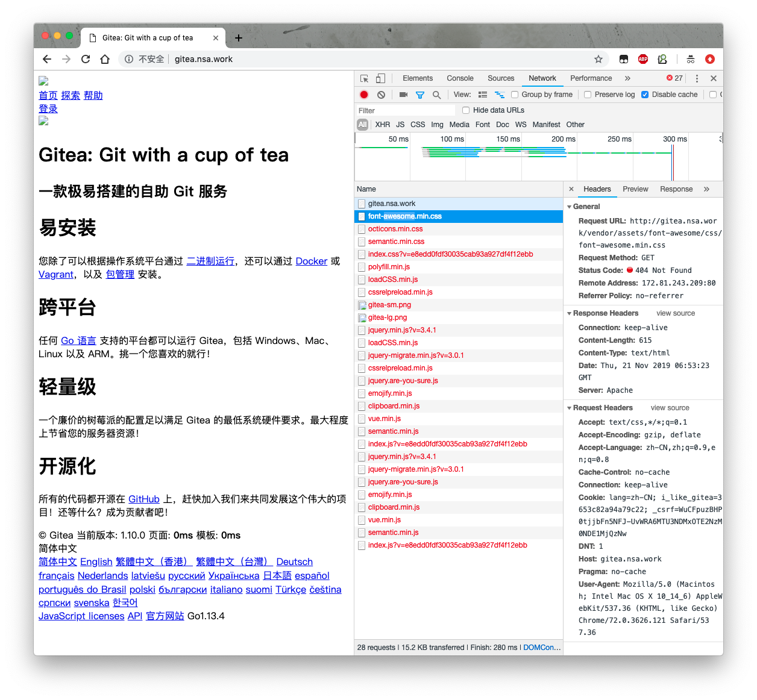The height and width of the screenshot is (700, 757).
Task: Switch to large request rows view icon
Action: [483, 95]
